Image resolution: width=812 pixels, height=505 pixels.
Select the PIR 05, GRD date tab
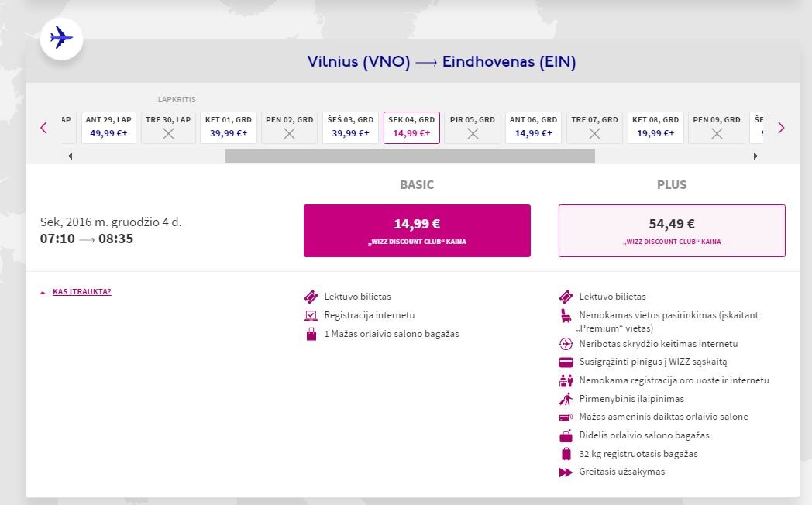click(473, 127)
